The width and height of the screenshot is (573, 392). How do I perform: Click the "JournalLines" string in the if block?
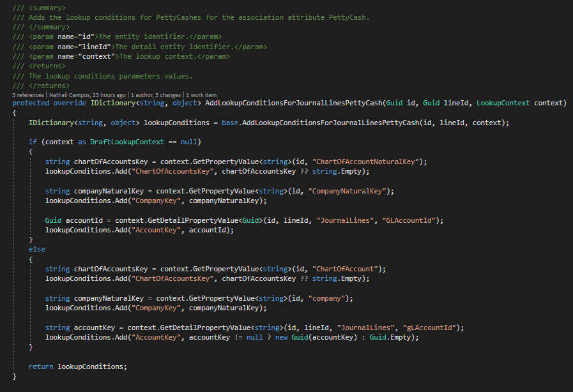click(x=345, y=220)
